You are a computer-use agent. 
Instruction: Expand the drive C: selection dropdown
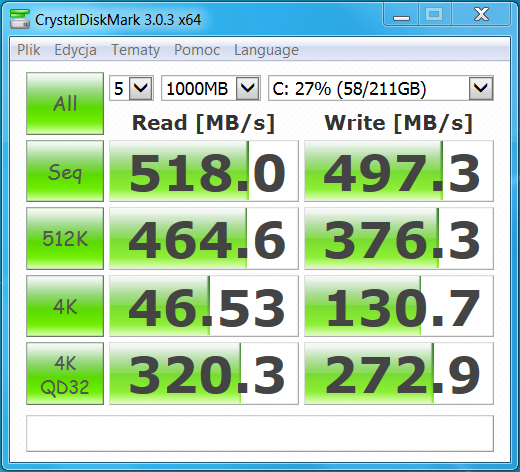[x=381, y=88]
